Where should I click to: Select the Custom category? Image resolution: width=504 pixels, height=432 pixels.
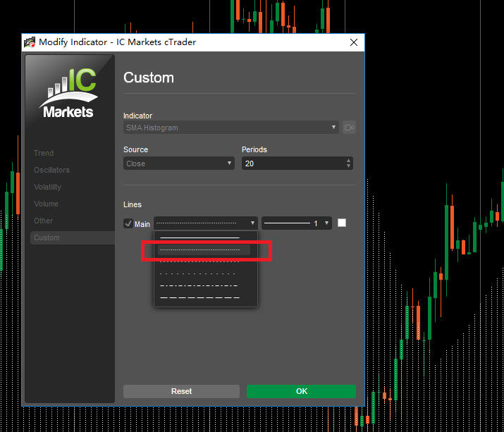point(73,238)
